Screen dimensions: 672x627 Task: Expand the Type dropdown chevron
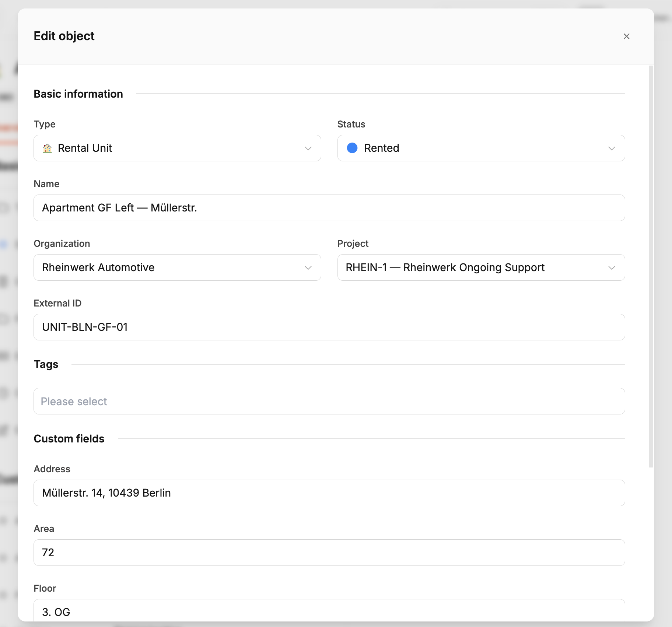[308, 148]
